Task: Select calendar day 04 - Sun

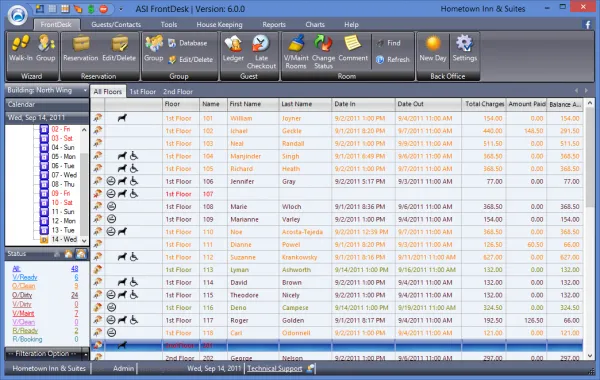Action: (x=63, y=147)
